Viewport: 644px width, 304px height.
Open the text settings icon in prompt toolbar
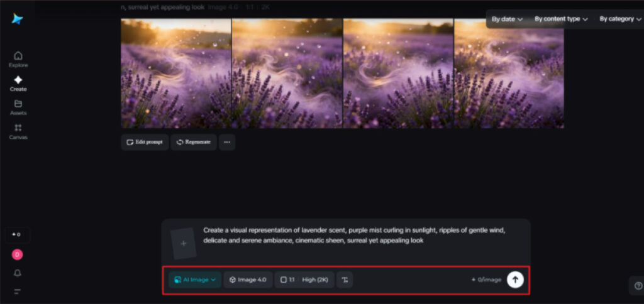pos(345,280)
